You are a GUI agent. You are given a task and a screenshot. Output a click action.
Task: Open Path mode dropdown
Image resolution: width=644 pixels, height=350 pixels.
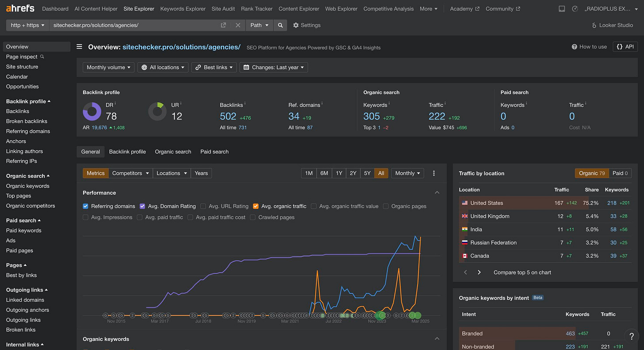pos(259,25)
